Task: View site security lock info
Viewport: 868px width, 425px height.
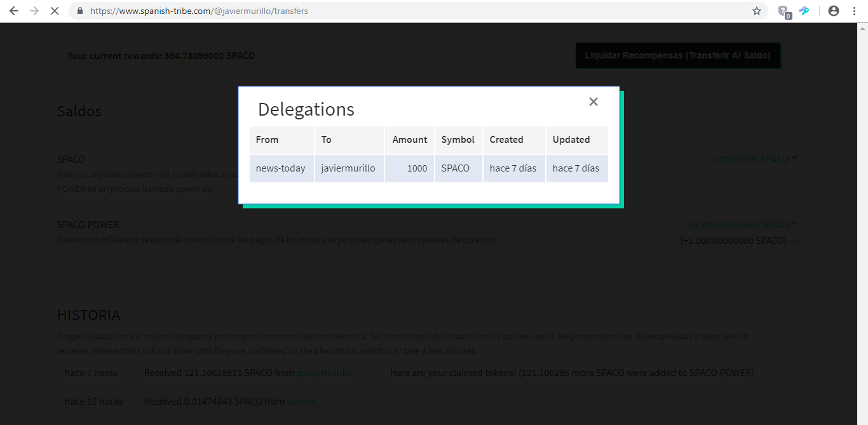Action: tap(80, 11)
